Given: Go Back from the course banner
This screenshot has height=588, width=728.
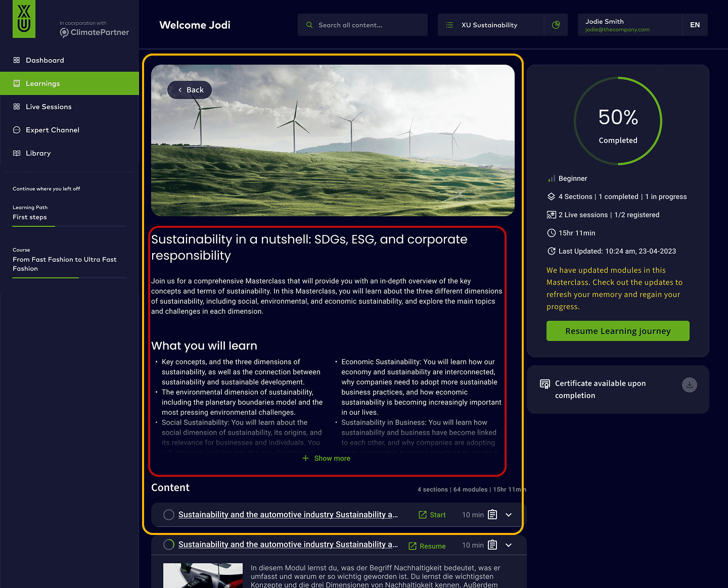Looking at the screenshot, I should [x=190, y=90].
